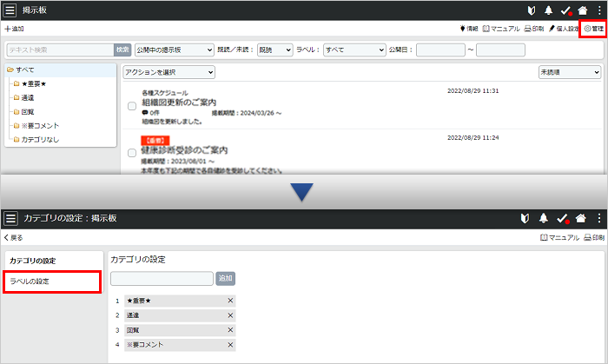Screen dimensions: 608x364
Task: Click the 情報 icon in the top toolbar
Action: pos(468,29)
